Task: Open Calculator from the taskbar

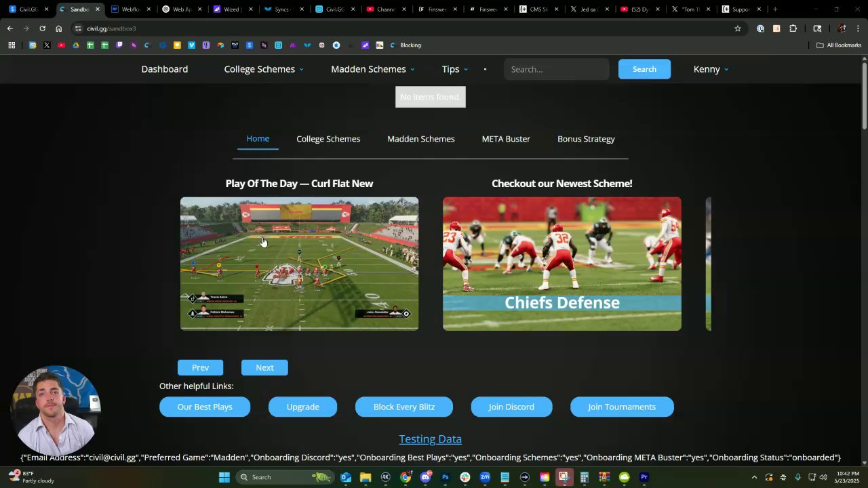Action: [584, 477]
